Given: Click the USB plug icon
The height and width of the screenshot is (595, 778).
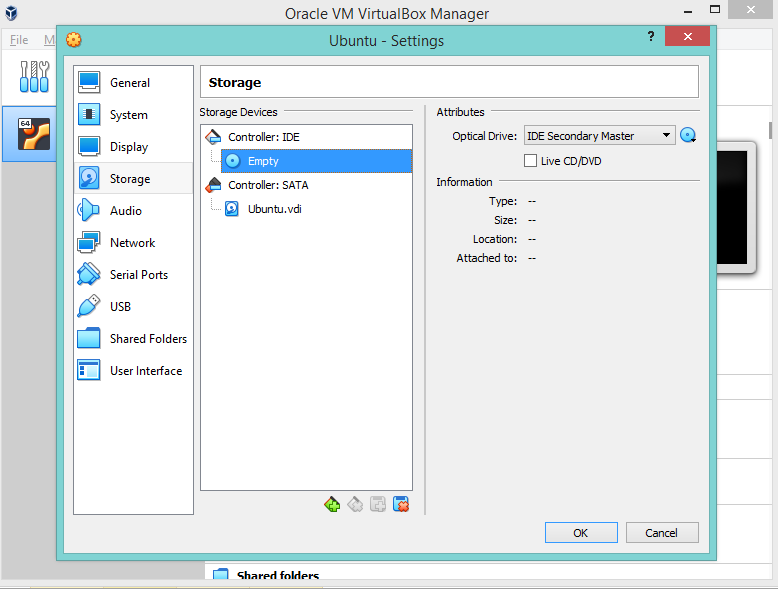Looking at the screenshot, I should [x=89, y=306].
